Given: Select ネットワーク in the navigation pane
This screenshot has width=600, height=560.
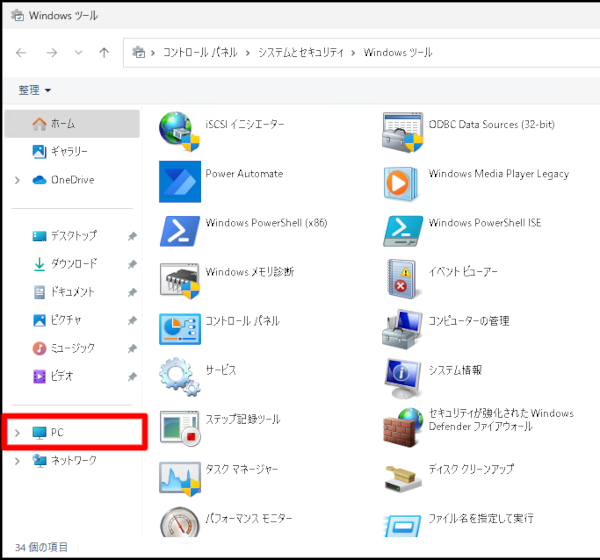Looking at the screenshot, I should 72,460.
